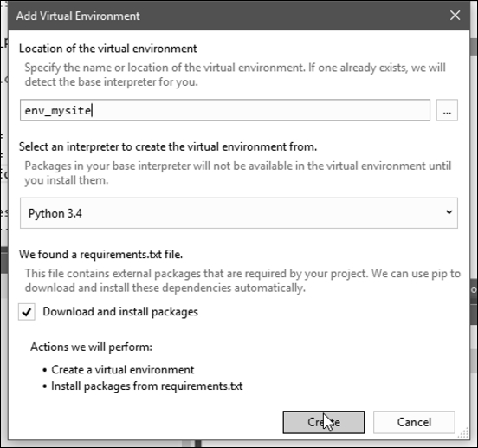Screen dimensions: 478x448
Task: Expand the Python 3.4 interpreter combo box
Action: click(239, 213)
